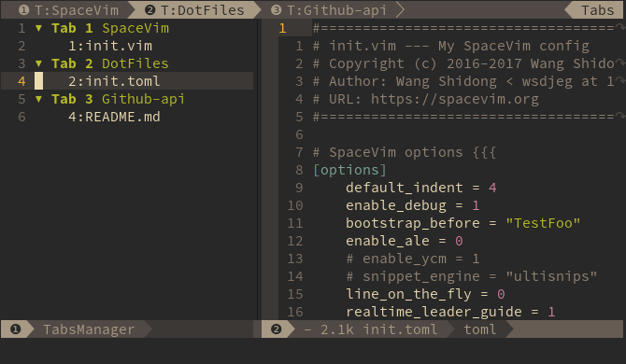Click the enable_ale = 0 line

(405, 241)
